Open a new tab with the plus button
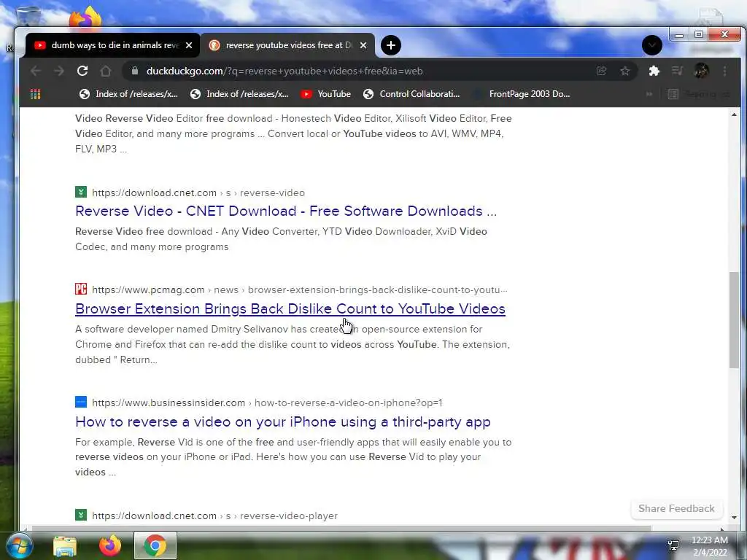The width and height of the screenshot is (747, 560). (391, 45)
